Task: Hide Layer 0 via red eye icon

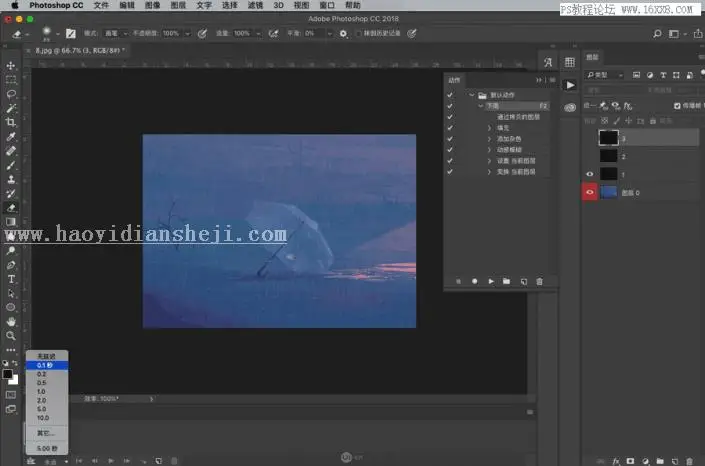Action: tap(590, 192)
